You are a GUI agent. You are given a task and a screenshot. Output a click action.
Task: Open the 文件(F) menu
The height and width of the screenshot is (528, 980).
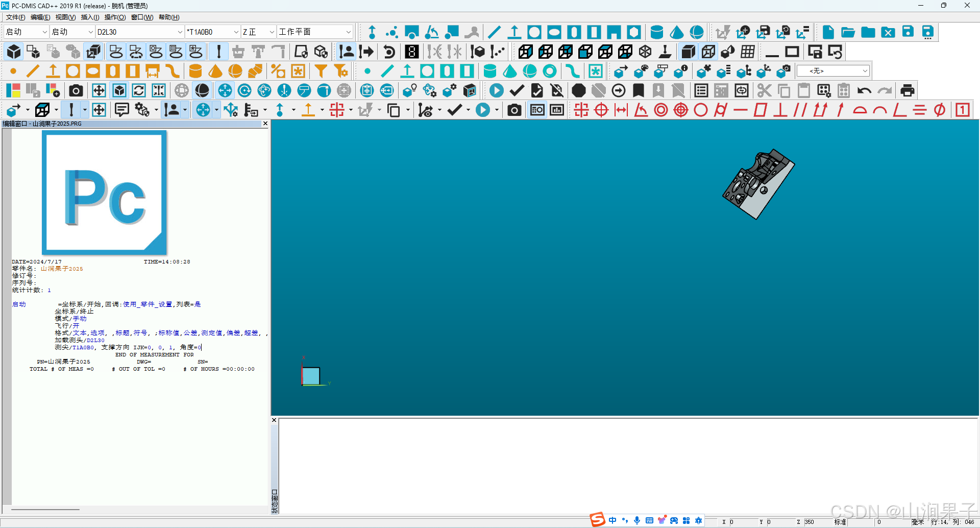point(15,17)
